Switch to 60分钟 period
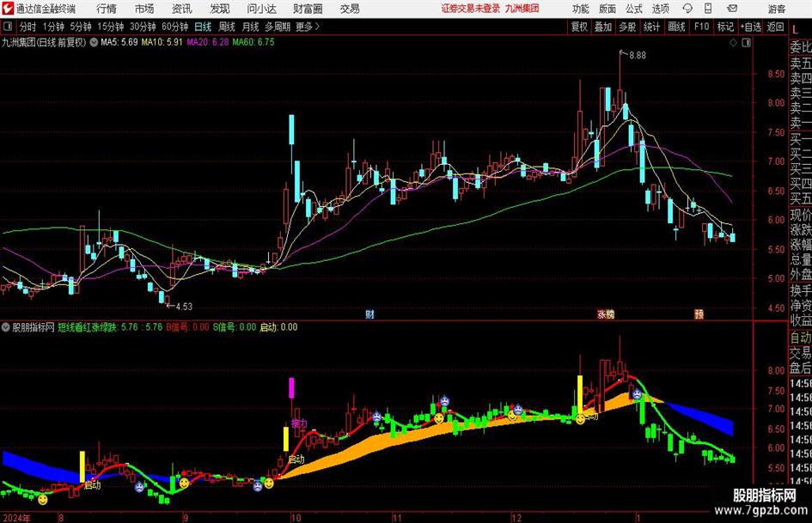This screenshot has width=812, height=523. click(x=175, y=27)
